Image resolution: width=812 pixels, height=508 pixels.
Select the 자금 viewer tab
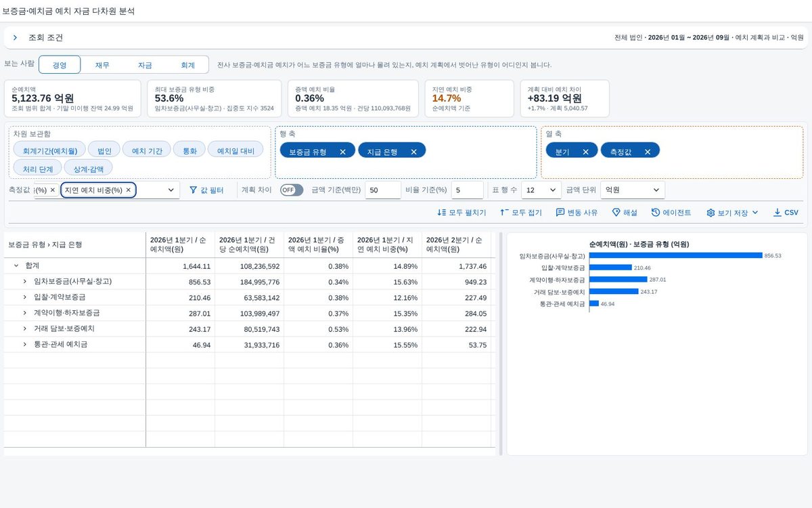coord(145,65)
